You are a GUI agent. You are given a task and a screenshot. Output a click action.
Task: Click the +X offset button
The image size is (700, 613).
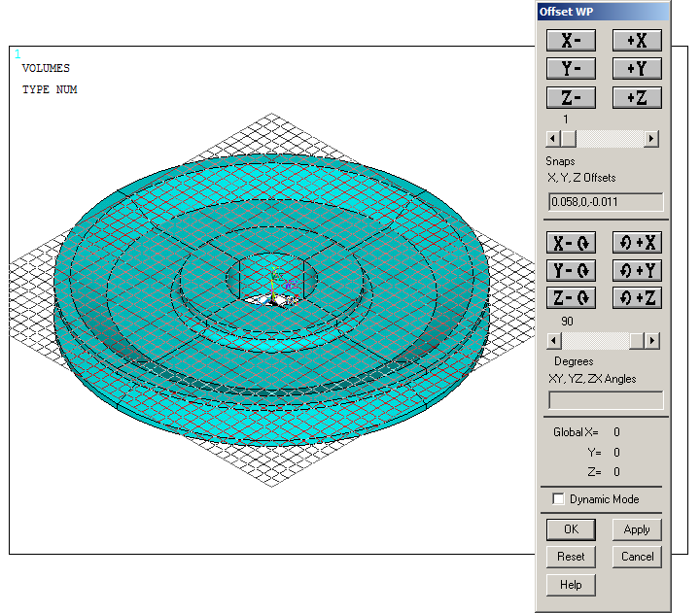pyautogui.click(x=637, y=40)
